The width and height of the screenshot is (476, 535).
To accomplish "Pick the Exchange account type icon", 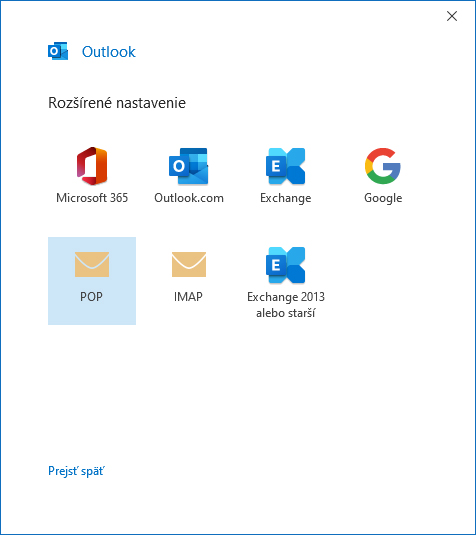I will pyautogui.click(x=285, y=166).
